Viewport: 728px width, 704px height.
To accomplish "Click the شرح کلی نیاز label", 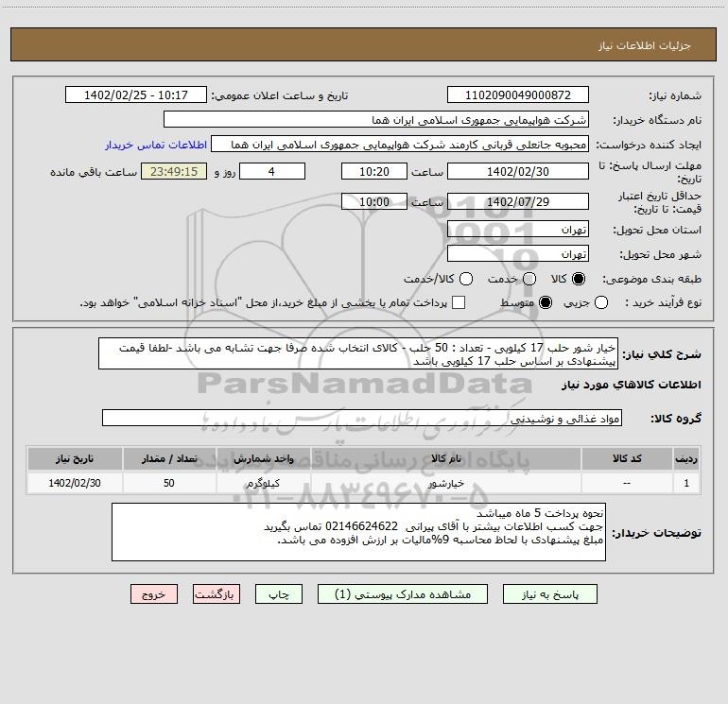I will (662, 354).
